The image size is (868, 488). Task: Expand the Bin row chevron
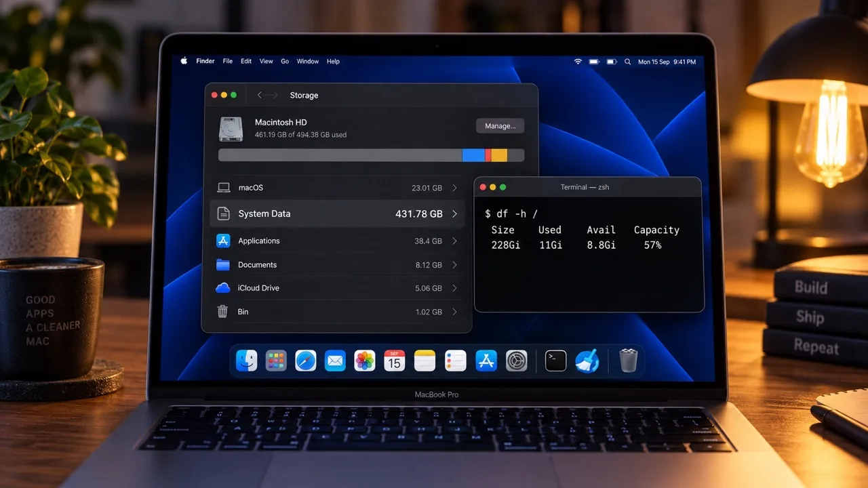click(454, 312)
